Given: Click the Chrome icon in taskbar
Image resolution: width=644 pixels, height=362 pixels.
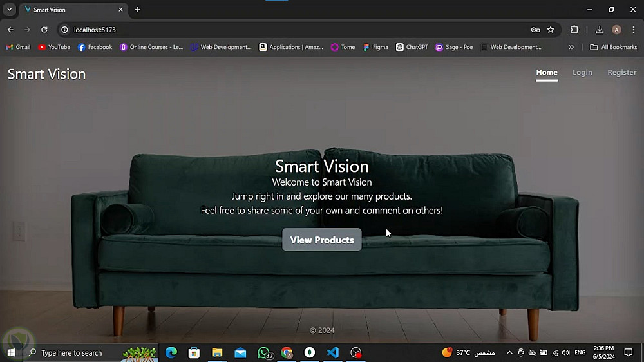Looking at the screenshot, I should (287, 352).
